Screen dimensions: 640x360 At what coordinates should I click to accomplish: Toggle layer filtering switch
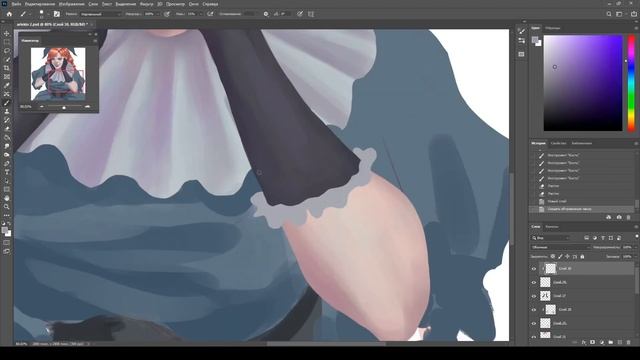[636, 237]
